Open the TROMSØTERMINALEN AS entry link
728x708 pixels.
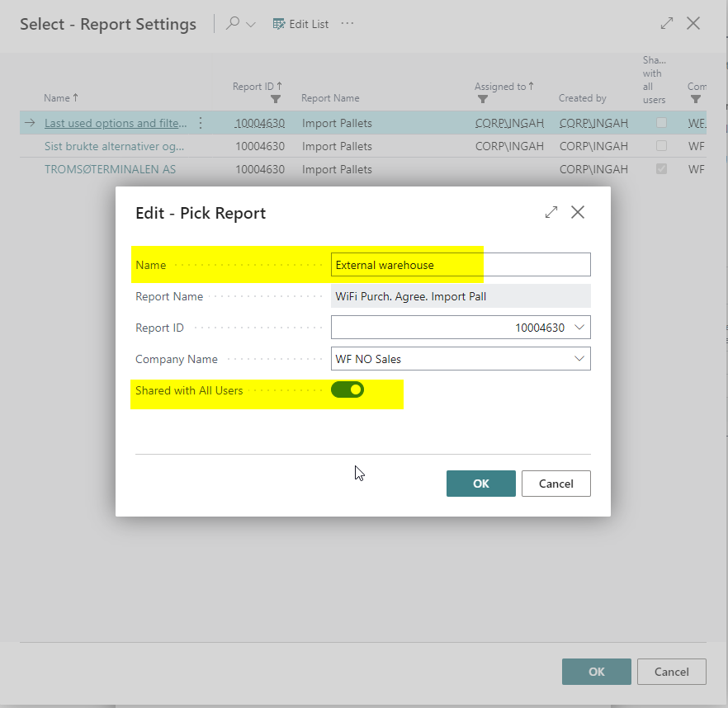110,169
